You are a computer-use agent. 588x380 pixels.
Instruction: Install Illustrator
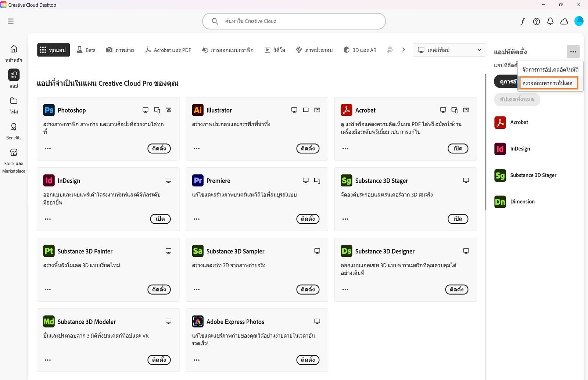point(308,149)
